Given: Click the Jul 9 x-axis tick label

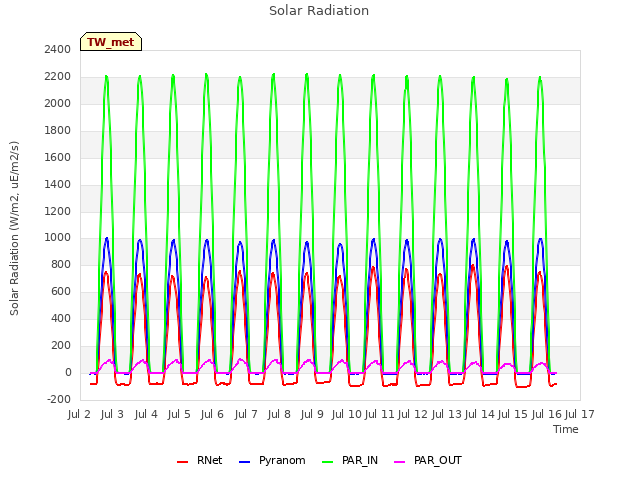Looking at the screenshot, I should point(312,414).
